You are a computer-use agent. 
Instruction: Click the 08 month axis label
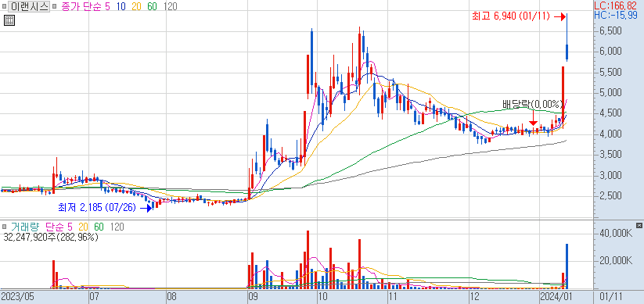tap(171, 297)
